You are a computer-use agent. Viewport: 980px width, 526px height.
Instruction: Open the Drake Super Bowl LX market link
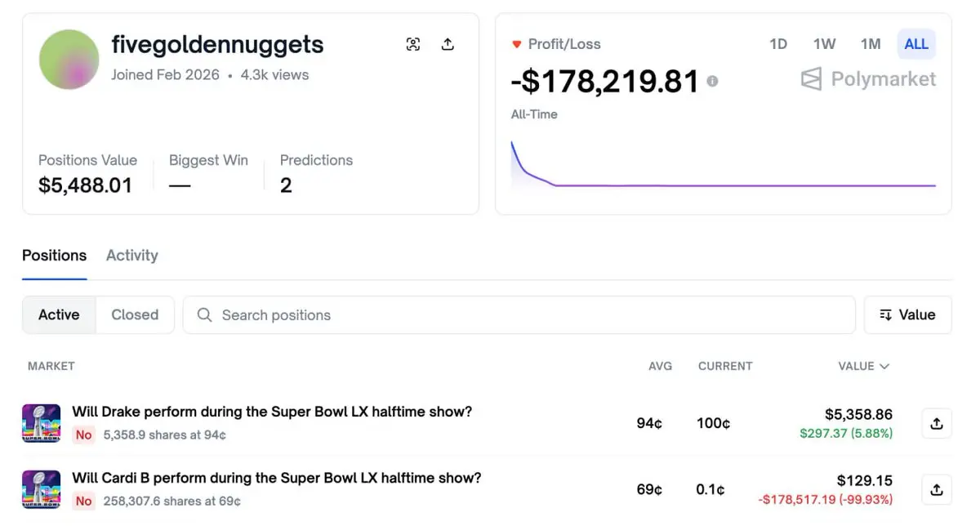pos(272,412)
